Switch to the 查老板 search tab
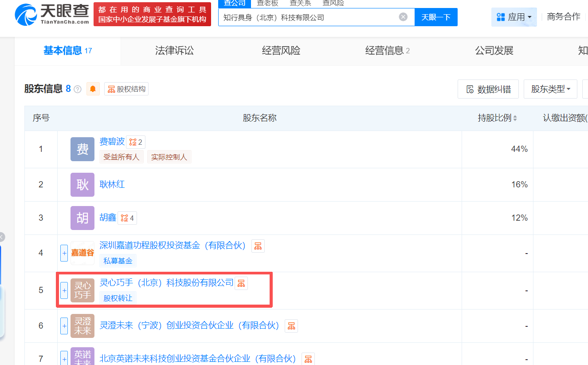The image size is (588, 365). point(267,4)
